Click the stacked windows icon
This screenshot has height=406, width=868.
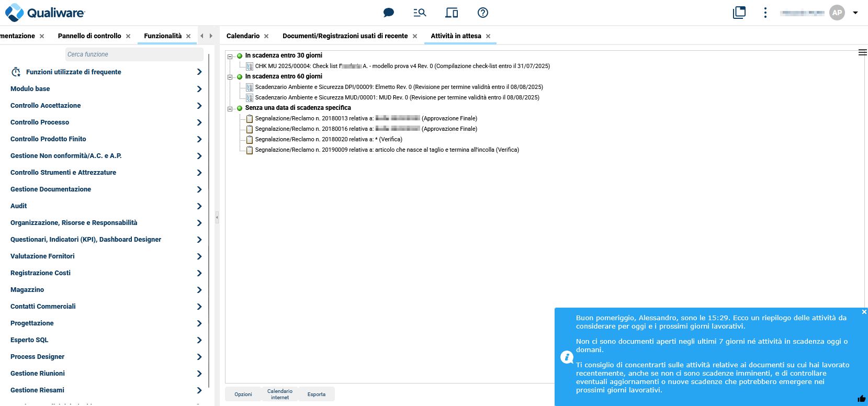click(x=739, y=13)
